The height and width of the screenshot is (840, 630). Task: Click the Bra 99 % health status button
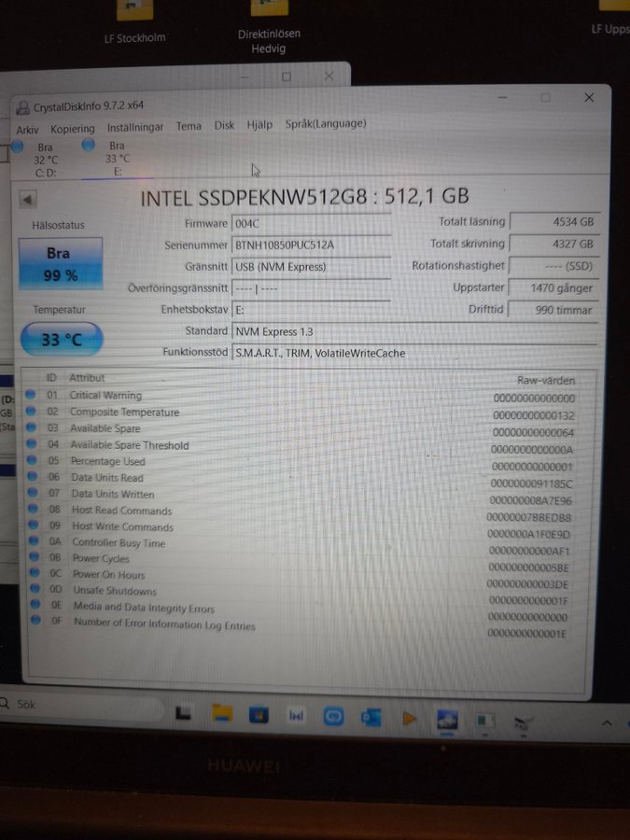61,264
